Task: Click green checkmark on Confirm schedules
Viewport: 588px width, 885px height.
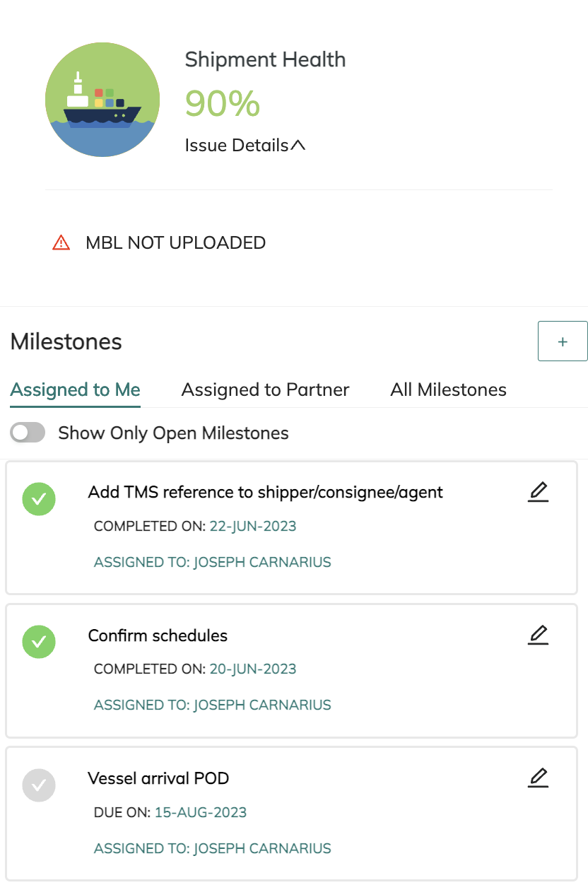Action: [39, 642]
